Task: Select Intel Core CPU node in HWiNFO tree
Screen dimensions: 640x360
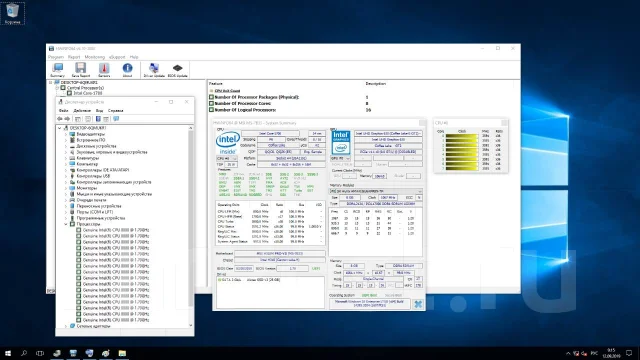Action: point(88,93)
